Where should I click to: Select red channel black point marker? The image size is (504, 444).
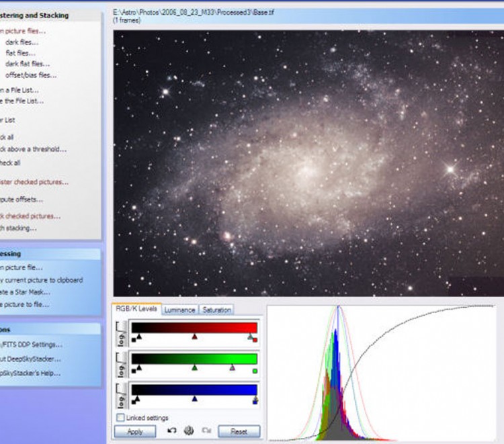[x=139, y=337]
